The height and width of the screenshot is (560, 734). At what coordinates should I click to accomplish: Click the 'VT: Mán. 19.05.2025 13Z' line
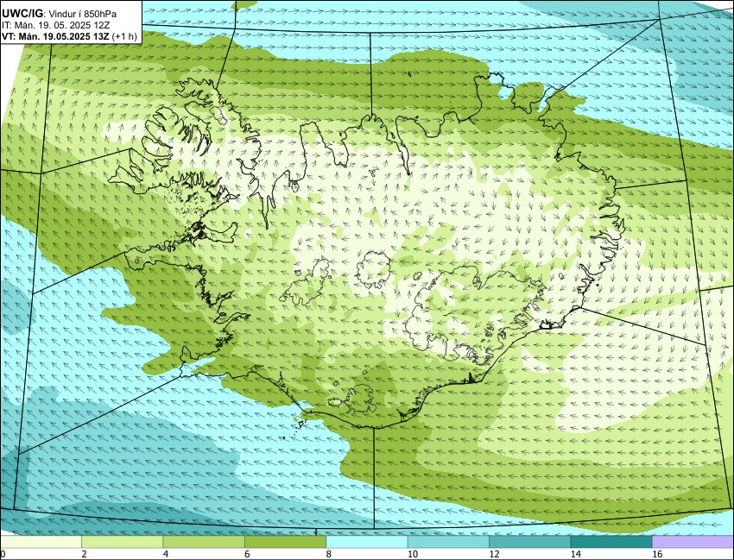[x=56, y=36]
